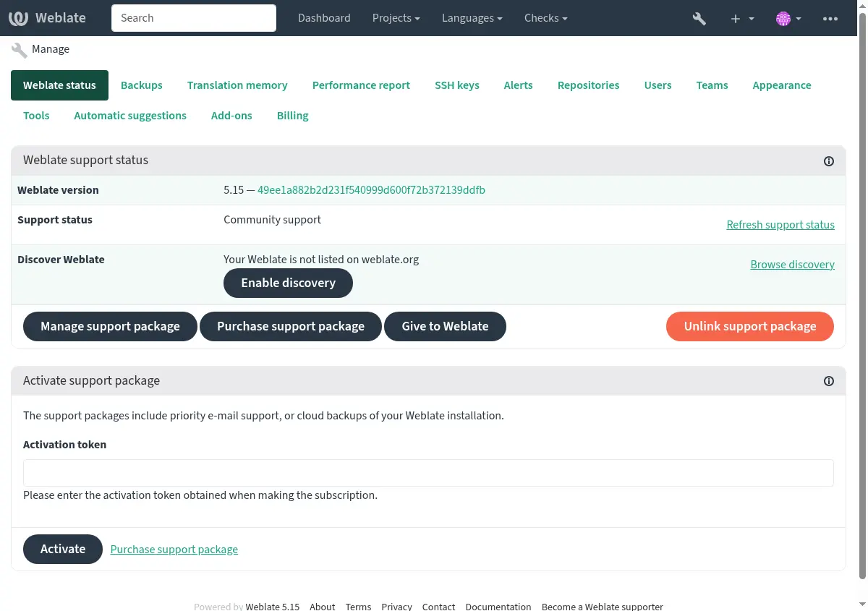The image size is (868, 611).
Task: Switch to the Backups tab
Action: 142,85
